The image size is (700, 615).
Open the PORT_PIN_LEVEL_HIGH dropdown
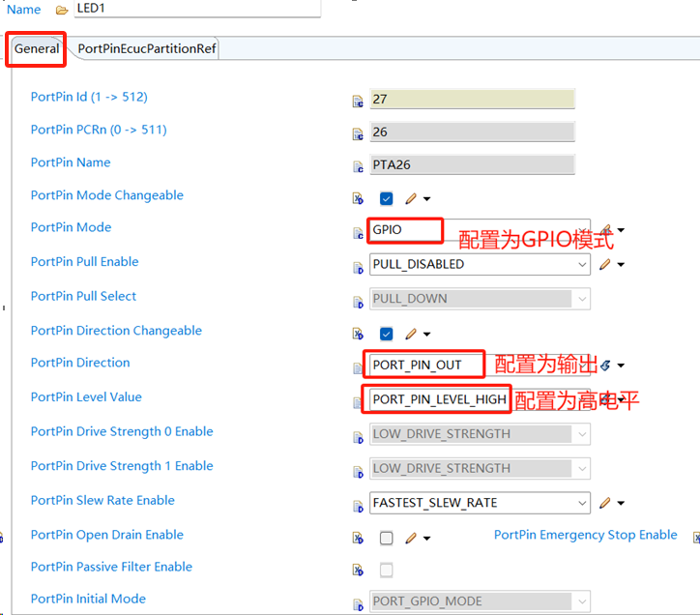tap(480, 399)
